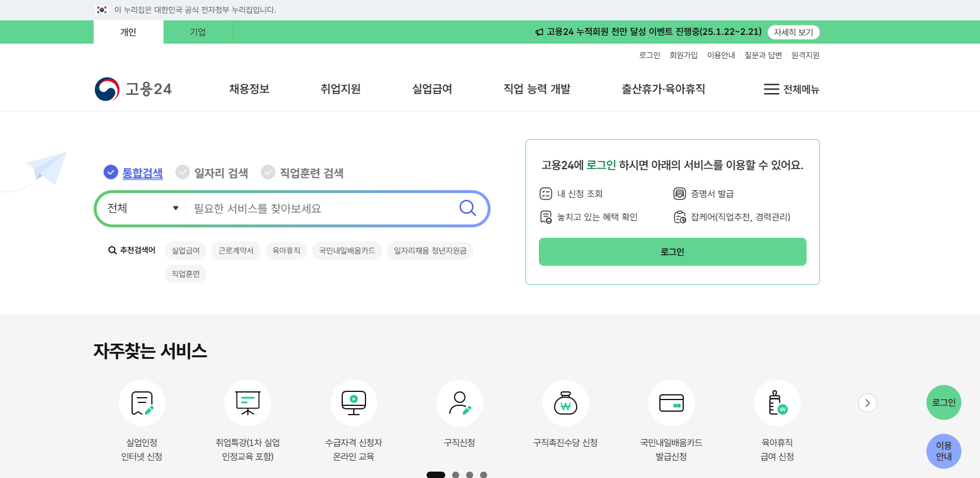
Task: Select the 실업급여 recommended keyword
Action: click(x=186, y=251)
